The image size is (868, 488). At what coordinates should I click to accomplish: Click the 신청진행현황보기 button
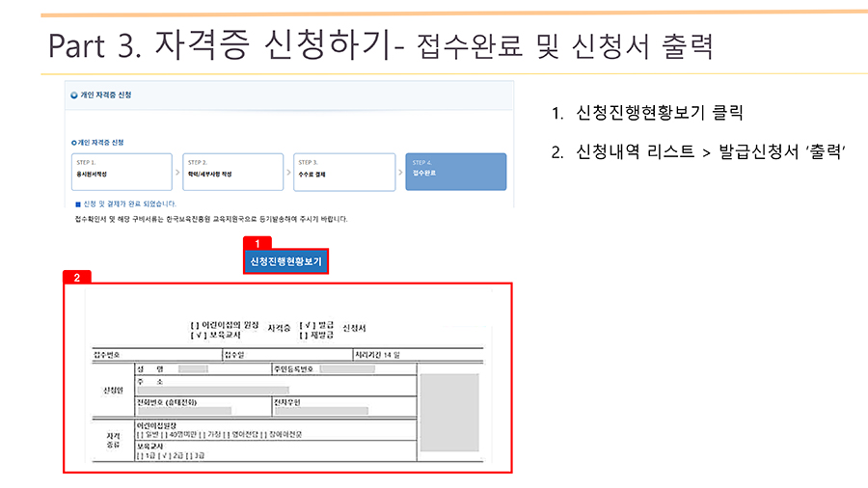click(x=285, y=261)
